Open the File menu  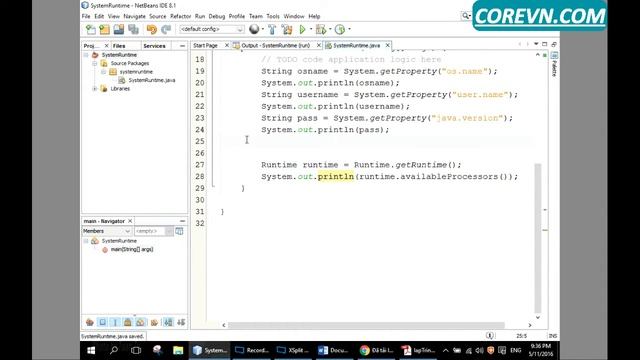click(86, 16)
